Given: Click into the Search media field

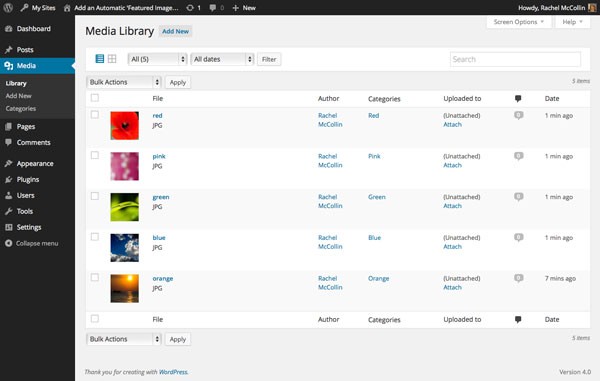Looking at the screenshot, I should click(x=515, y=59).
